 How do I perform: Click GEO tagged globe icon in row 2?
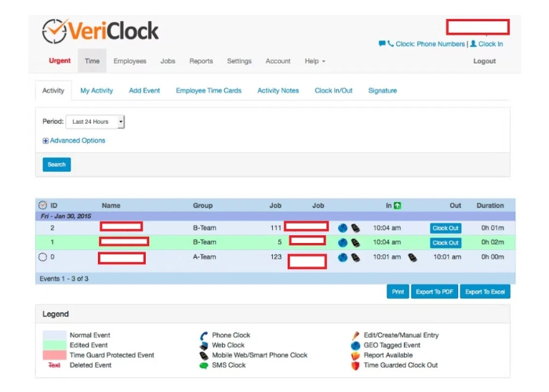(343, 228)
